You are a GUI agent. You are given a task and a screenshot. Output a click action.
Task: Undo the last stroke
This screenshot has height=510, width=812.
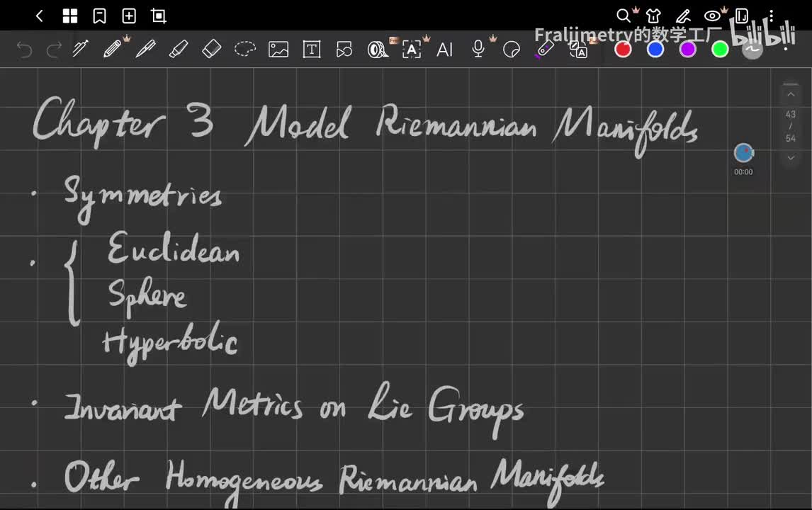[x=24, y=50]
